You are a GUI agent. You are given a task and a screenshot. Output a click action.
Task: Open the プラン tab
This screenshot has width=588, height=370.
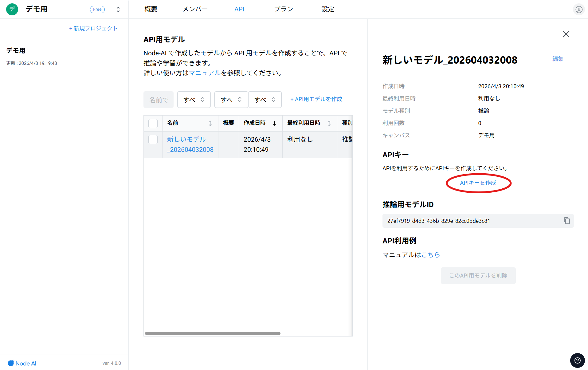(284, 9)
